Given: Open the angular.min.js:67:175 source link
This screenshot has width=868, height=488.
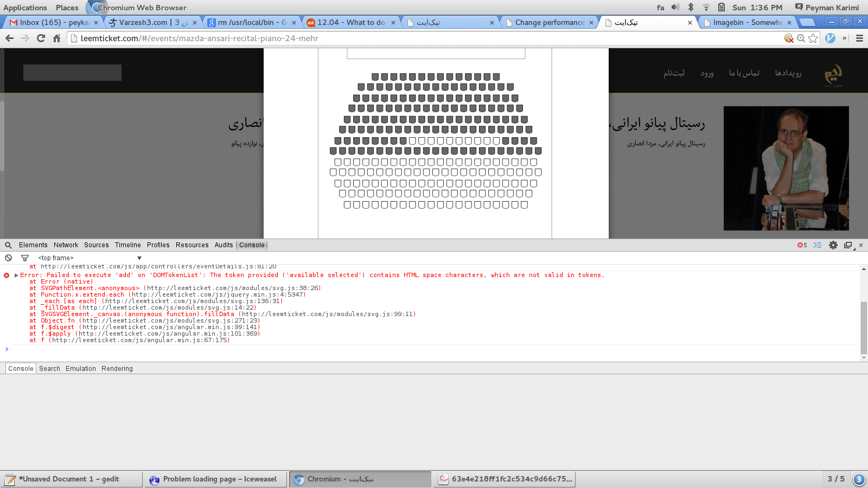Looking at the screenshot, I should pyautogui.click(x=139, y=341).
